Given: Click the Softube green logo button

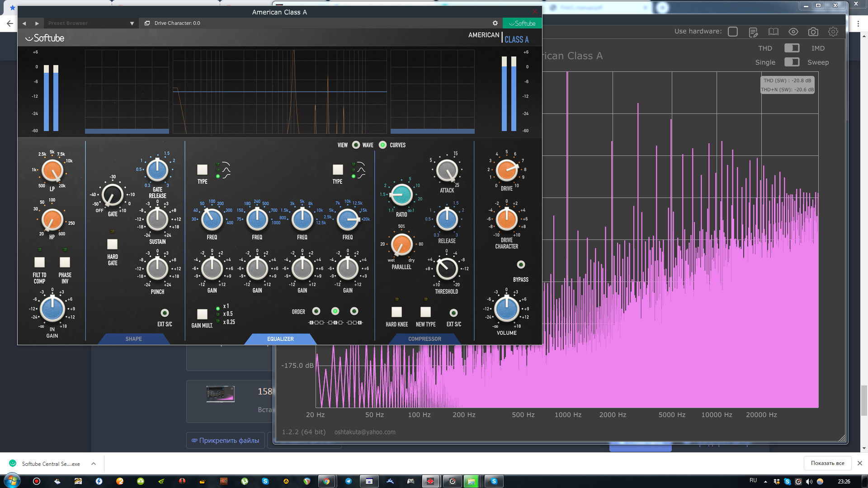Looking at the screenshot, I should tap(522, 23).
